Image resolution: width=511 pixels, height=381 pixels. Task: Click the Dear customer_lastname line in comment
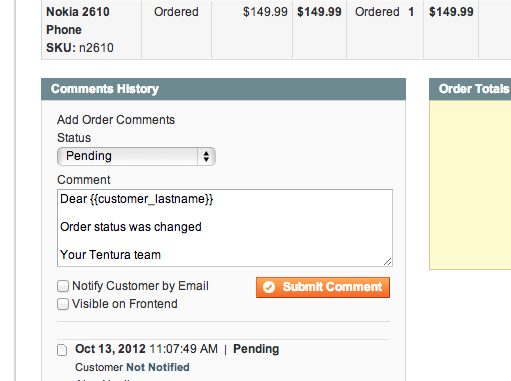[x=136, y=199]
